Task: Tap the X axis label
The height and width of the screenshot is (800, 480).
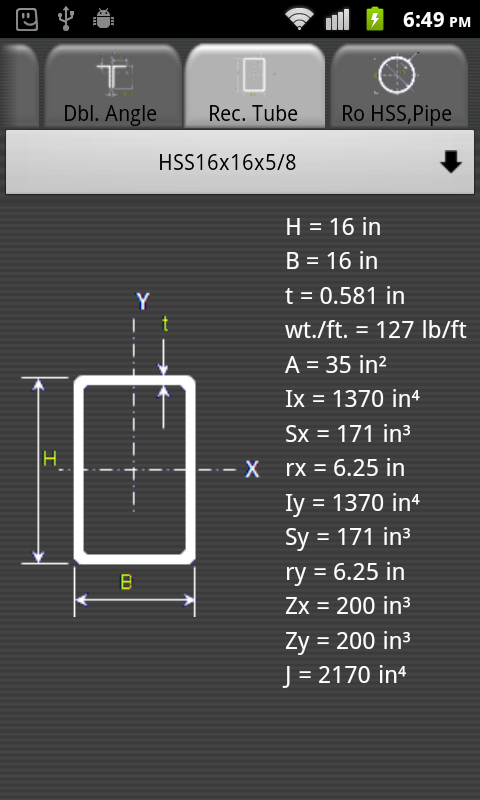Action: pyautogui.click(x=252, y=469)
